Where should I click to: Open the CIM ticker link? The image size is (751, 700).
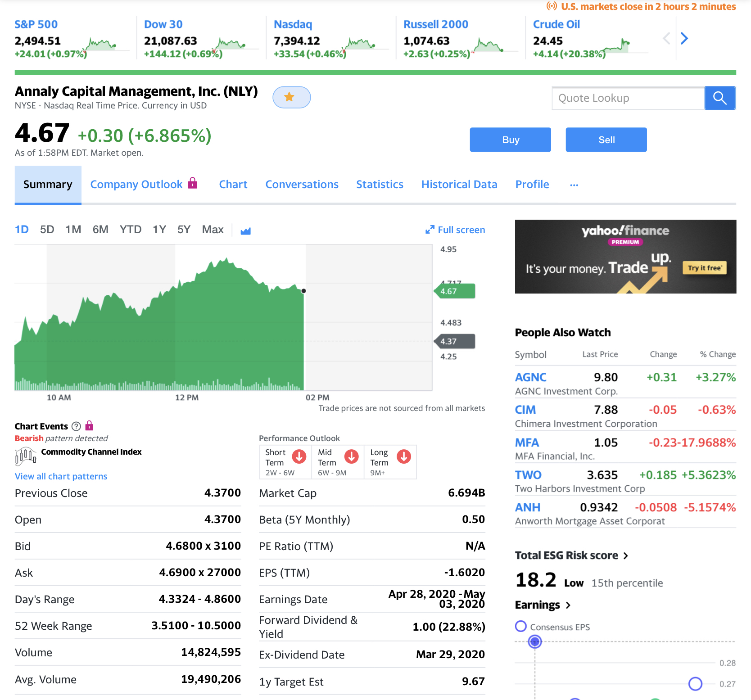[525, 410]
